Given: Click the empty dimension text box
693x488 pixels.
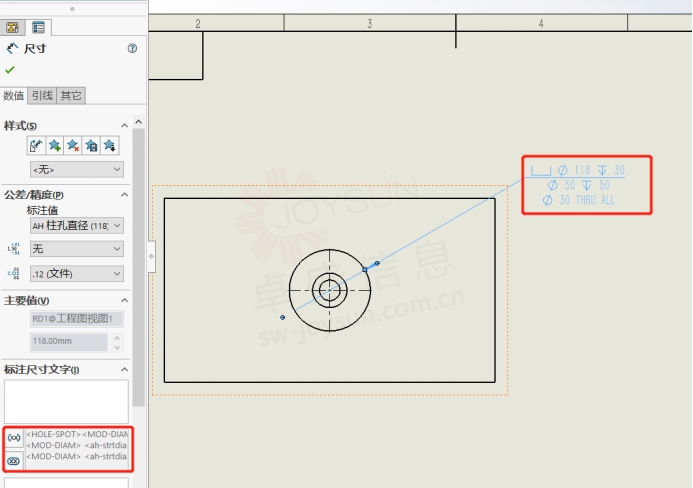Looking at the screenshot, I should (x=66, y=401).
